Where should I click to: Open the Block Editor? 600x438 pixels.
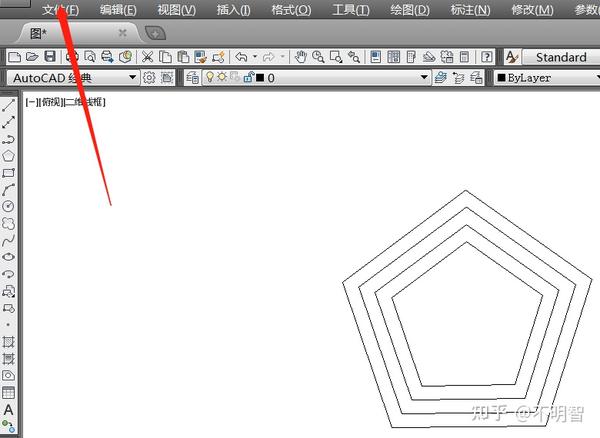(x=218, y=57)
